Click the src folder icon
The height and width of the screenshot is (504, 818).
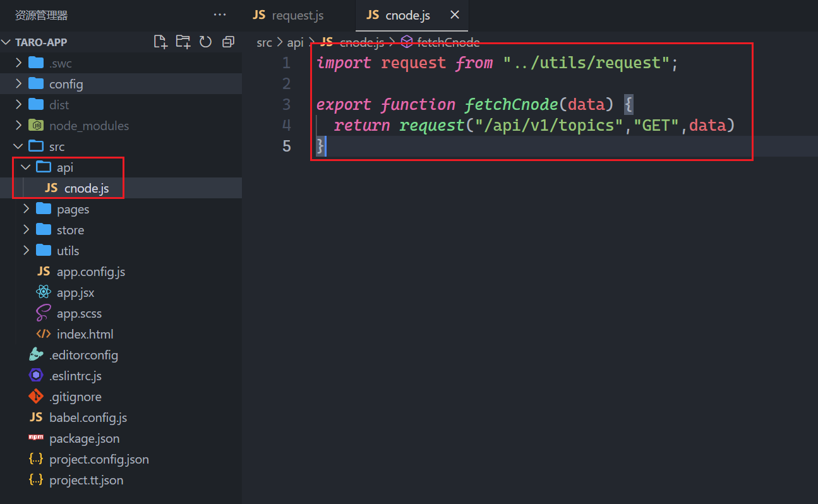(36, 147)
